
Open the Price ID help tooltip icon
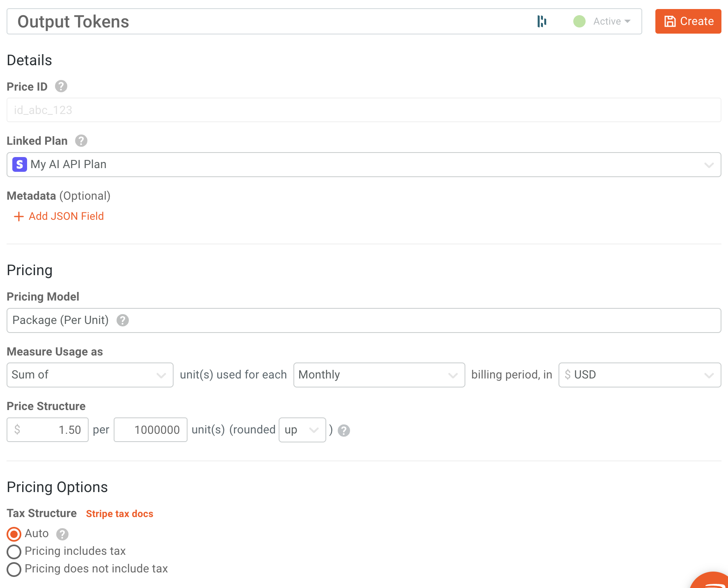click(x=61, y=86)
